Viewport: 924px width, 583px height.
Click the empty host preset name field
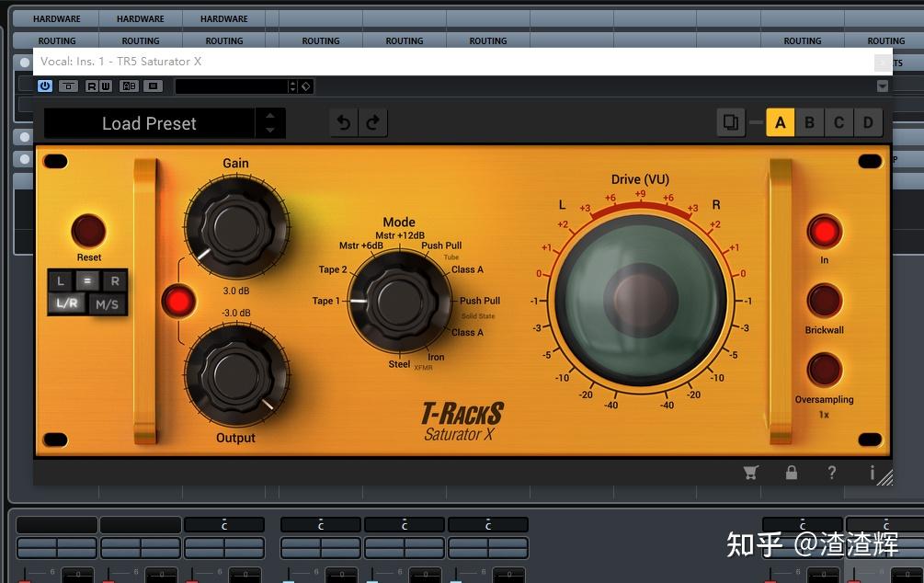(231, 86)
